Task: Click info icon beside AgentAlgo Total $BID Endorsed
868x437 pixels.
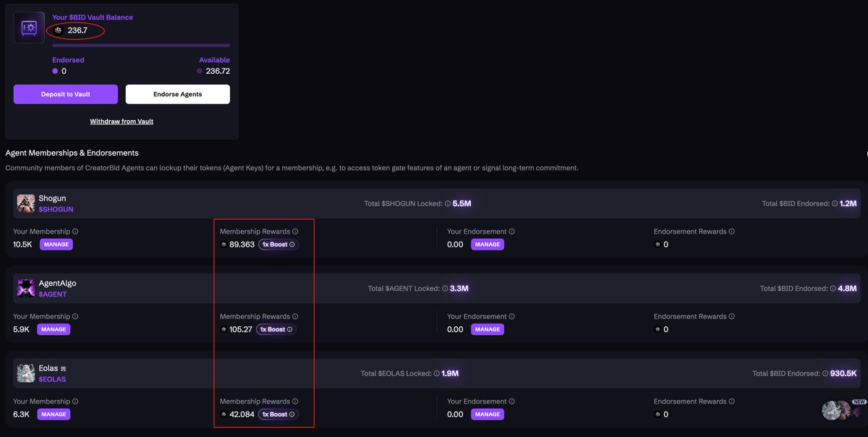Action: point(833,289)
